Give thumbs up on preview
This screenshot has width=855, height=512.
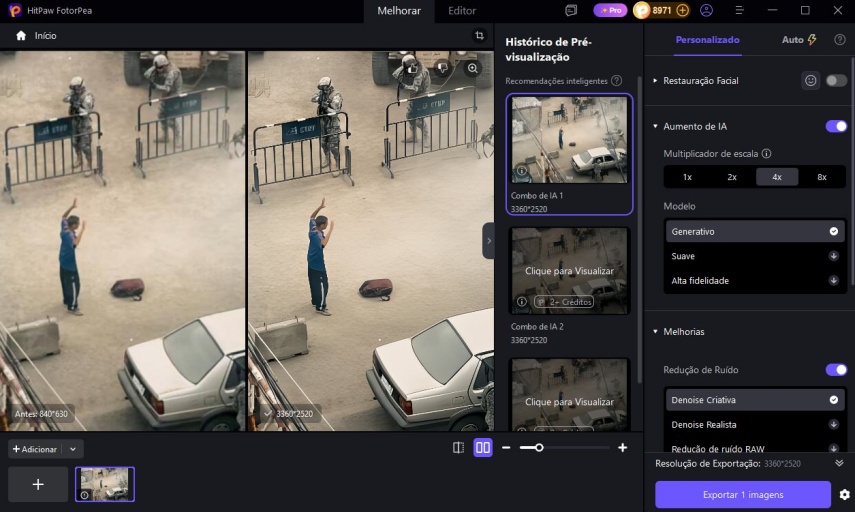[412, 68]
